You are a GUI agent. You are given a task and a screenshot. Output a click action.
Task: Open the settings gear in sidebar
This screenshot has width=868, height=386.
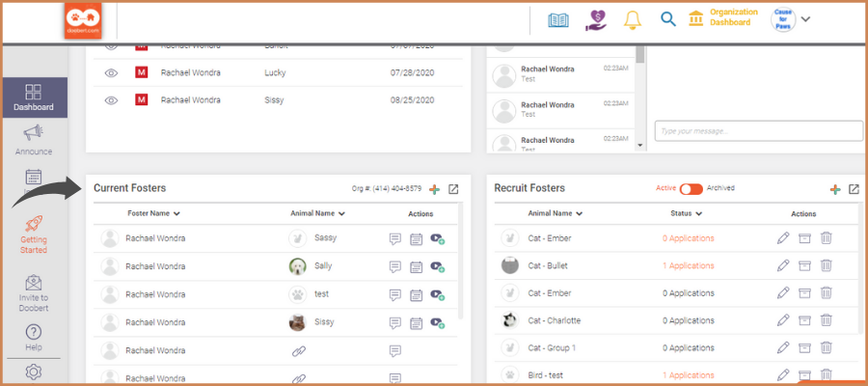34,372
